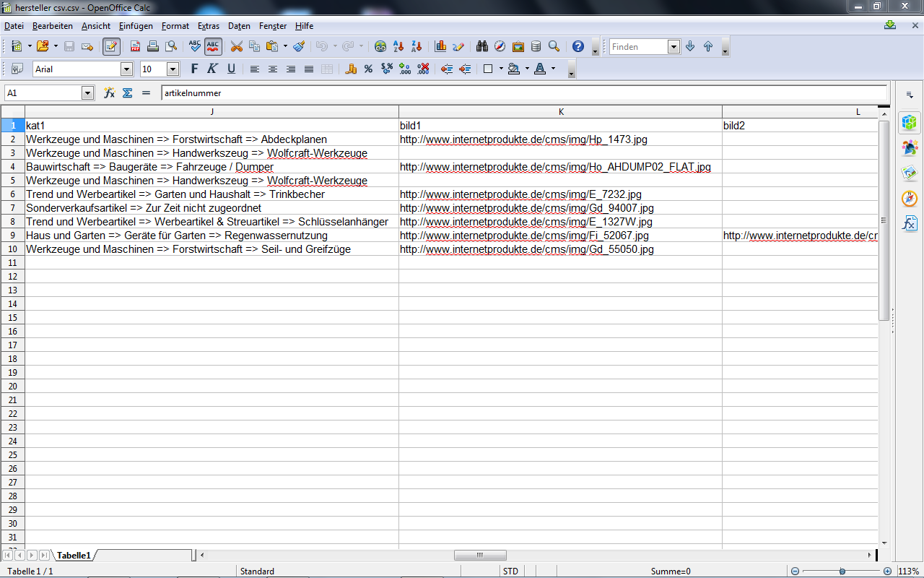Apply currency number format
Screen dimensions: 924x578
point(352,69)
